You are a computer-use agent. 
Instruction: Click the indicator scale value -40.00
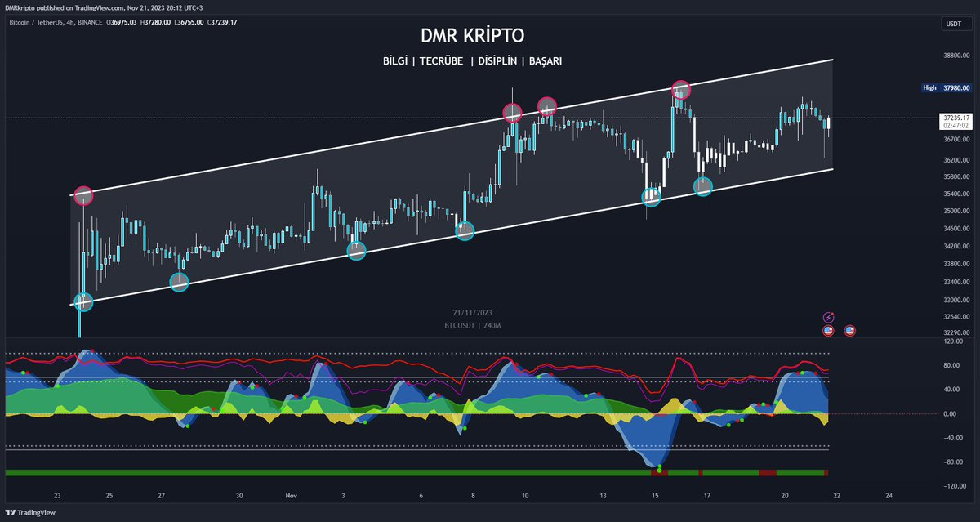(952, 437)
